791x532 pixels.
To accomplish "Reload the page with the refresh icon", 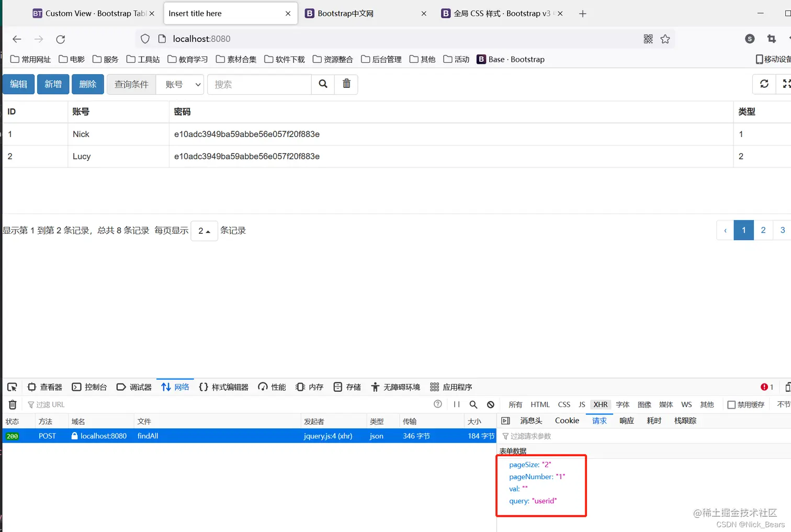I will coord(61,39).
